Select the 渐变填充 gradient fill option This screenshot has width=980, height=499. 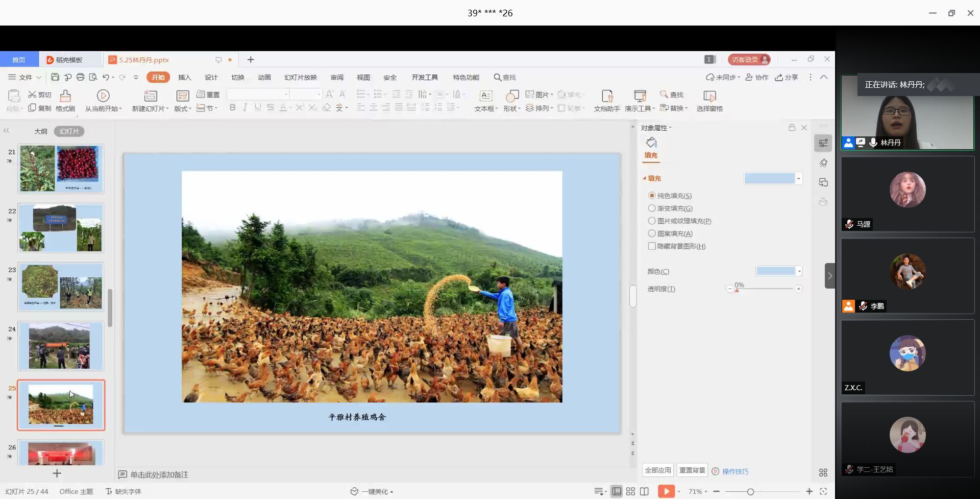(x=652, y=208)
